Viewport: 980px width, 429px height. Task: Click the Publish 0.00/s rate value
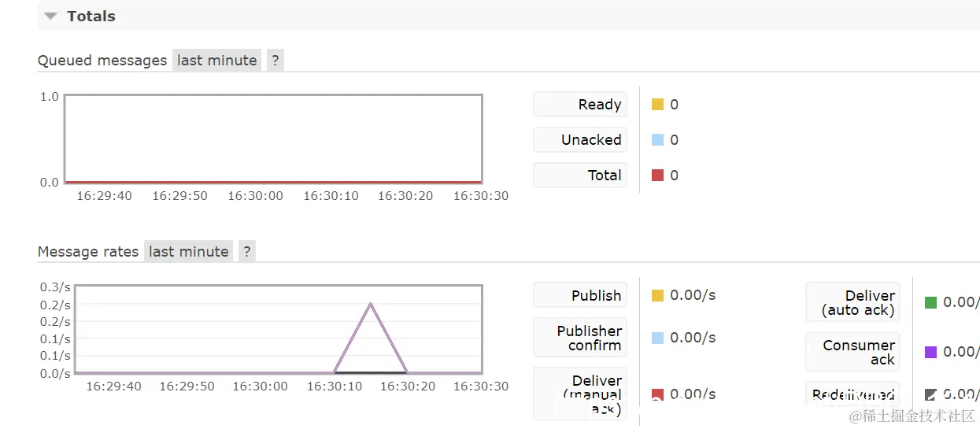click(693, 295)
